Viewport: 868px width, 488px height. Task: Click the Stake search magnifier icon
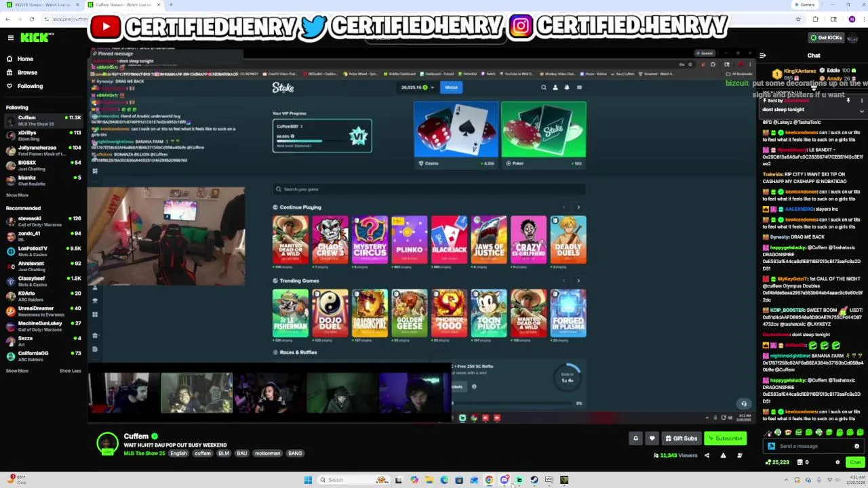pyautogui.click(x=543, y=87)
